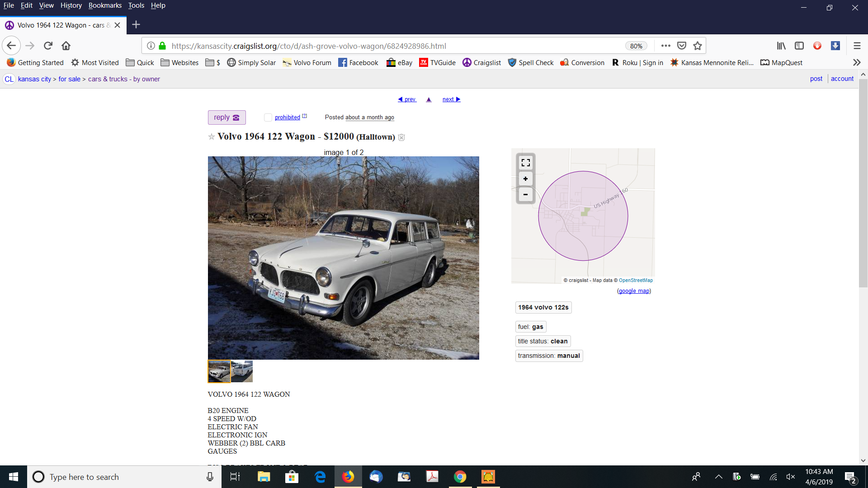Bookmark this page with star icon

pos(698,46)
